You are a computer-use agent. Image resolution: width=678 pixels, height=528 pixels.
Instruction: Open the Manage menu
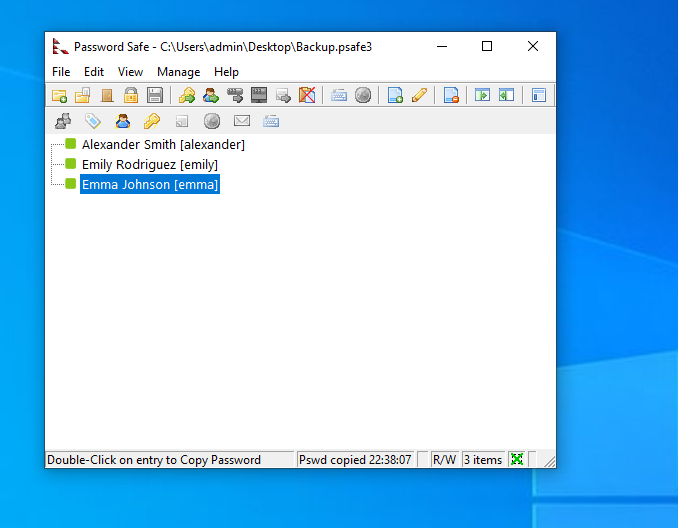pos(179,72)
